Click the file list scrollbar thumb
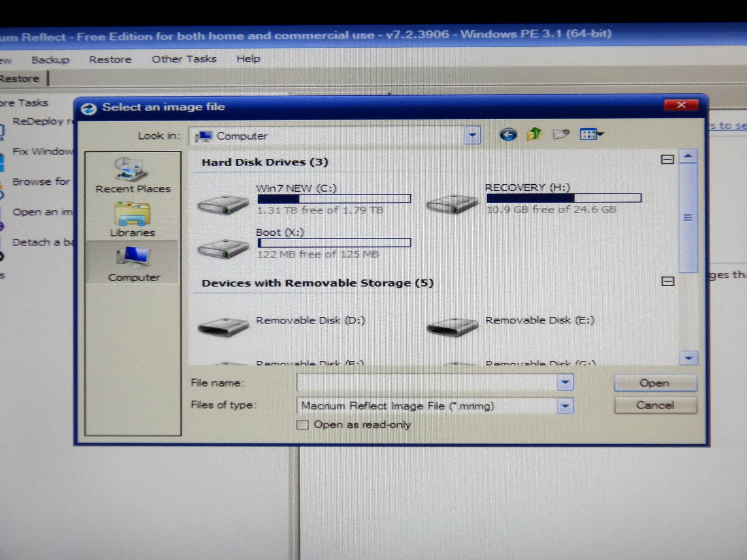This screenshot has height=560, width=747. pos(688,218)
